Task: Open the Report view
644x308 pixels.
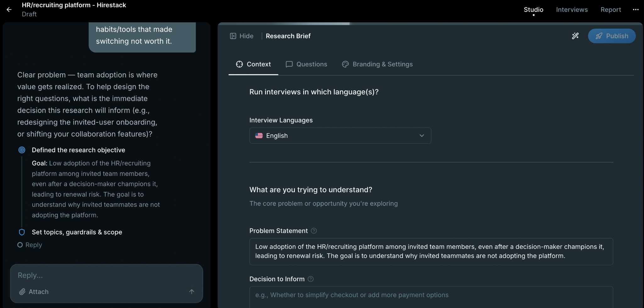Action: point(611,10)
